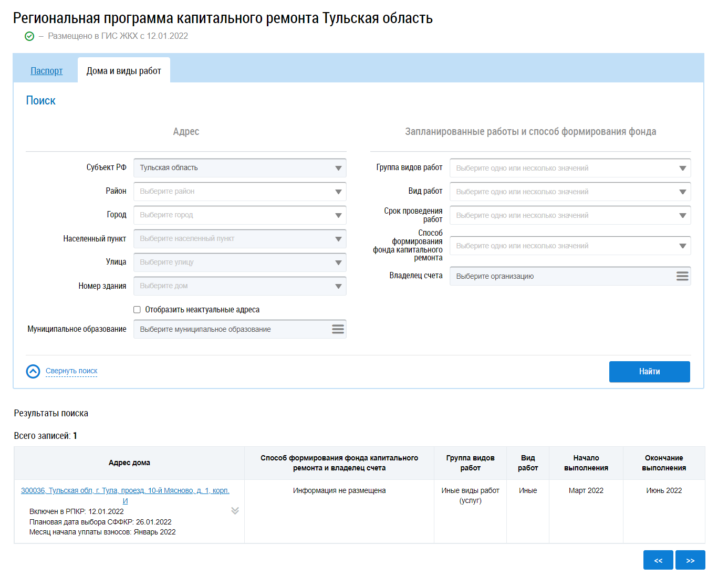Click the 'Муниципальное образование' input field
Viewport: 718px width, 588px height.
point(231,329)
